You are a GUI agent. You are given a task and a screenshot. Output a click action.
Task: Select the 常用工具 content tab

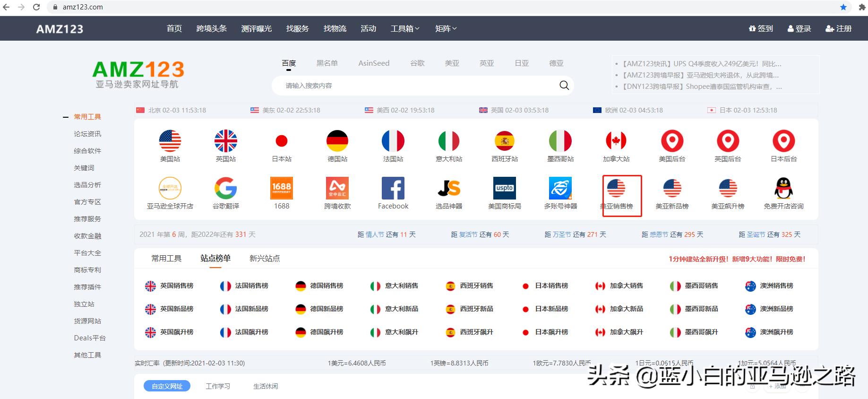(166, 259)
